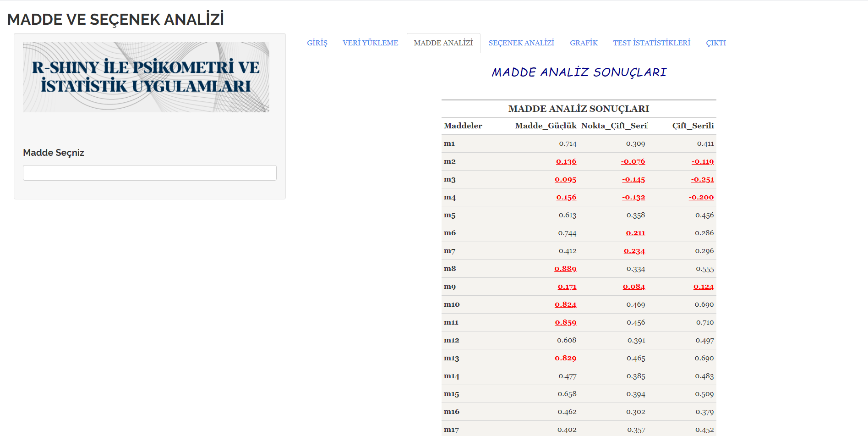Click the m4 biserial value -0.200

coord(701,197)
